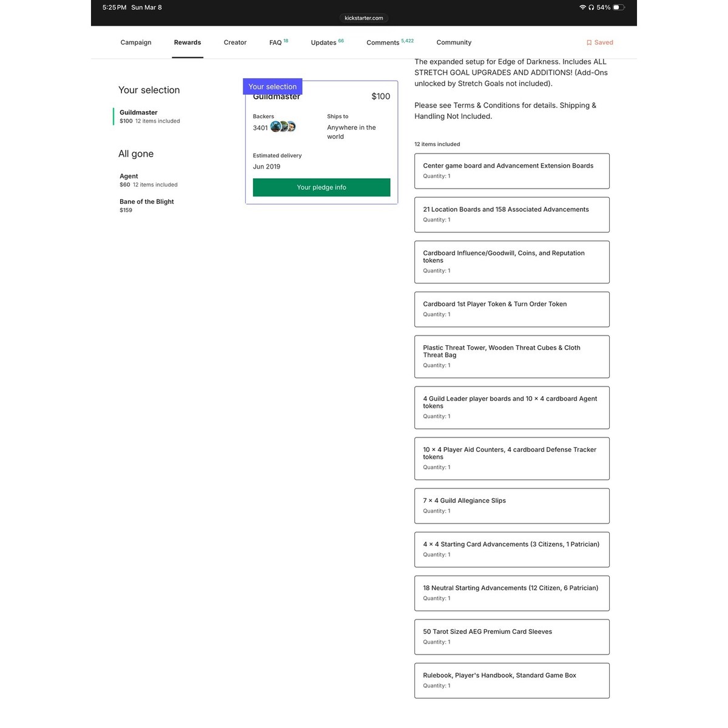This screenshot has height=728, width=728.
Task: Click the Your selection purple badge
Action: coord(272,87)
